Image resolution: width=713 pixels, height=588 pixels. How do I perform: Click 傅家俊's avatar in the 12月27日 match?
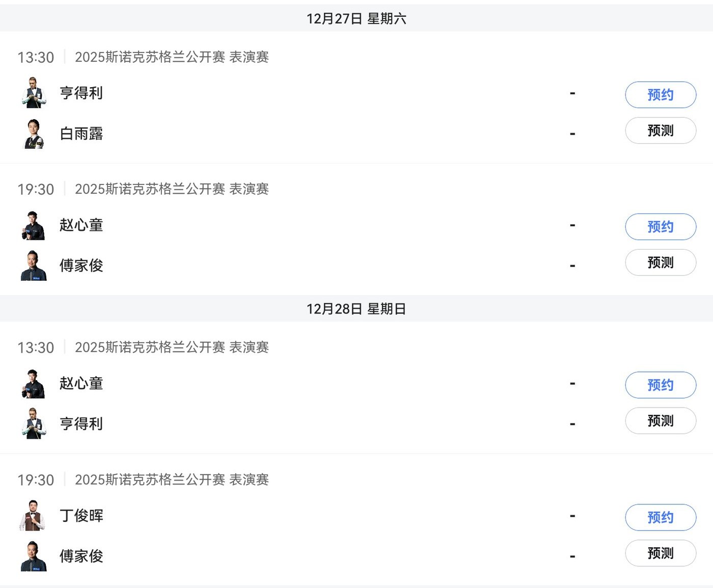point(34,265)
